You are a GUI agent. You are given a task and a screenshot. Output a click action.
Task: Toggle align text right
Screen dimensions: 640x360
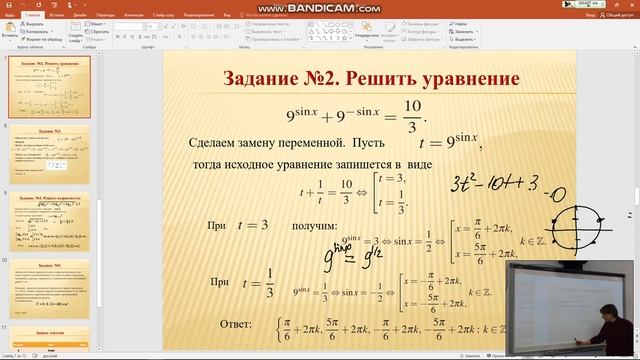click(209, 37)
